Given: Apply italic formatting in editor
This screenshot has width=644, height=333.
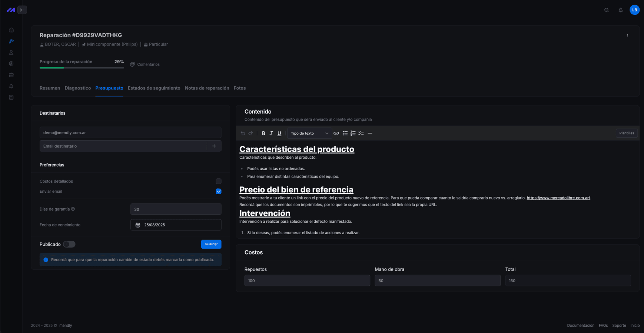Looking at the screenshot, I should click(271, 133).
